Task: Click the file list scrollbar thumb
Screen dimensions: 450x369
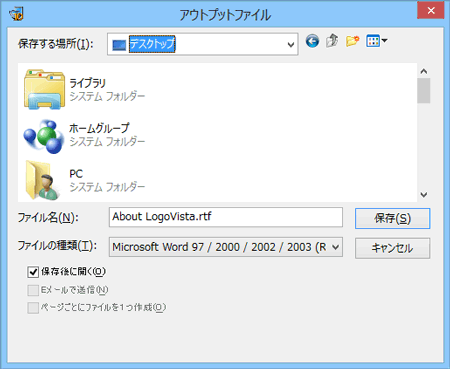Action: tap(424, 91)
